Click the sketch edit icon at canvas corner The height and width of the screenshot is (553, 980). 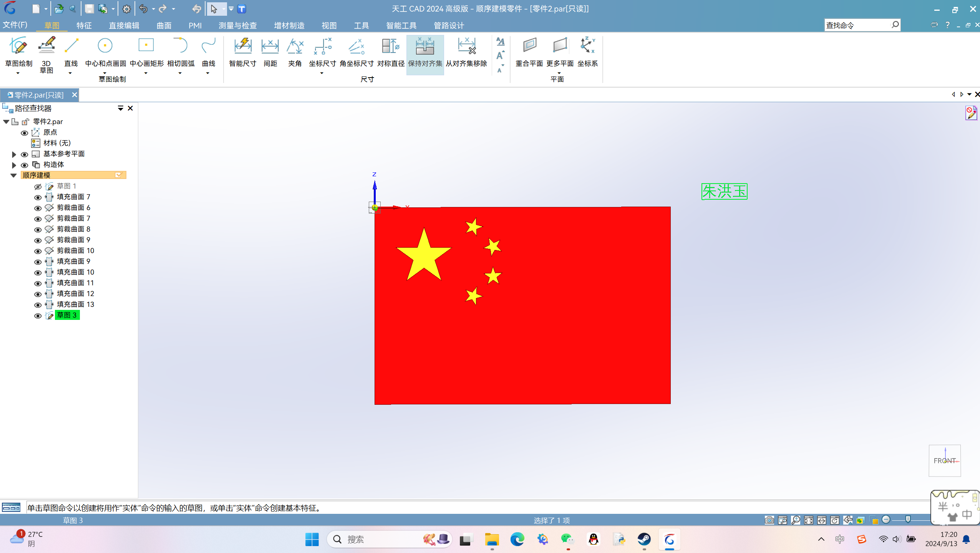click(x=971, y=113)
